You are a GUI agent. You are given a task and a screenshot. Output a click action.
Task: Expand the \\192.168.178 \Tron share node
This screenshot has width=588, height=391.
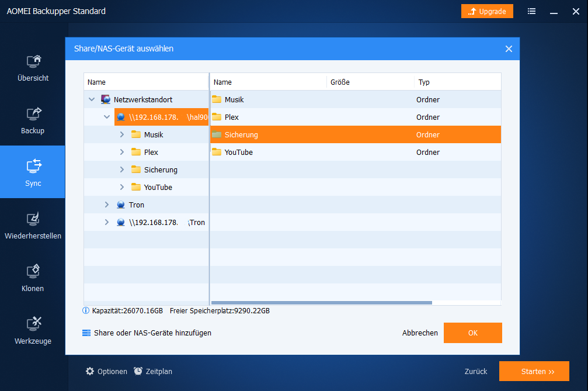106,222
